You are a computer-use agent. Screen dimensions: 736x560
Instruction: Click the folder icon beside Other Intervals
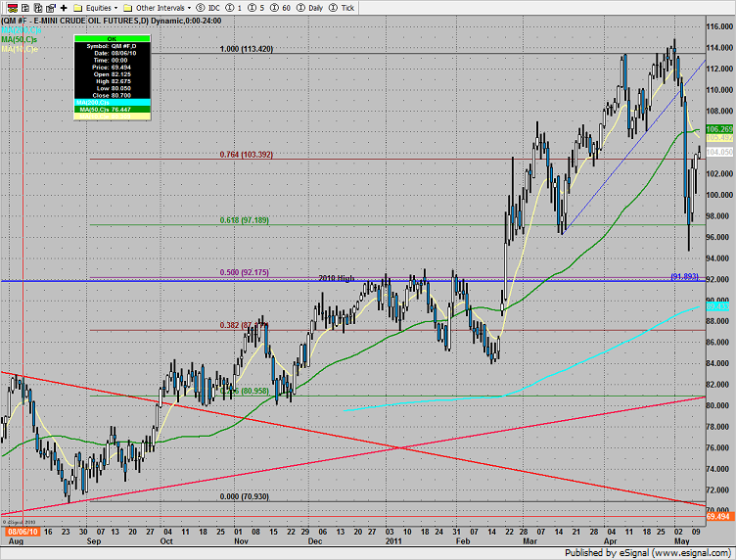coord(127,8)
